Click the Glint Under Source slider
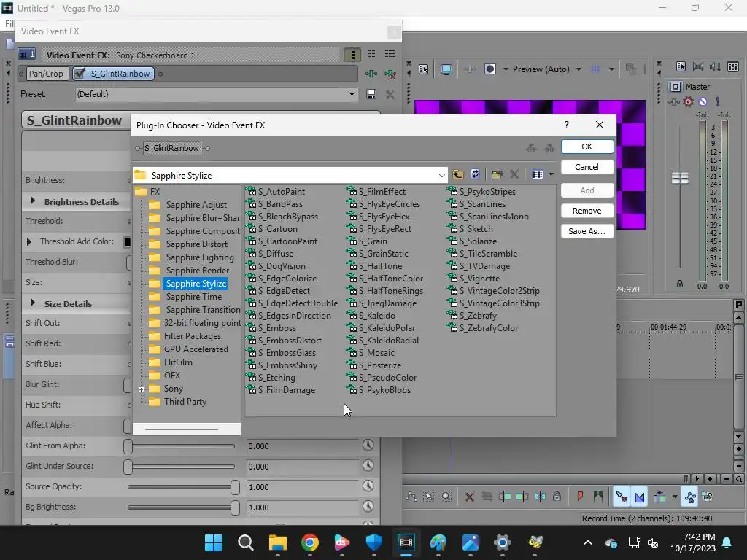Viewport: 747px width, 560px height. pyautogui.click(x=181, y=466)
